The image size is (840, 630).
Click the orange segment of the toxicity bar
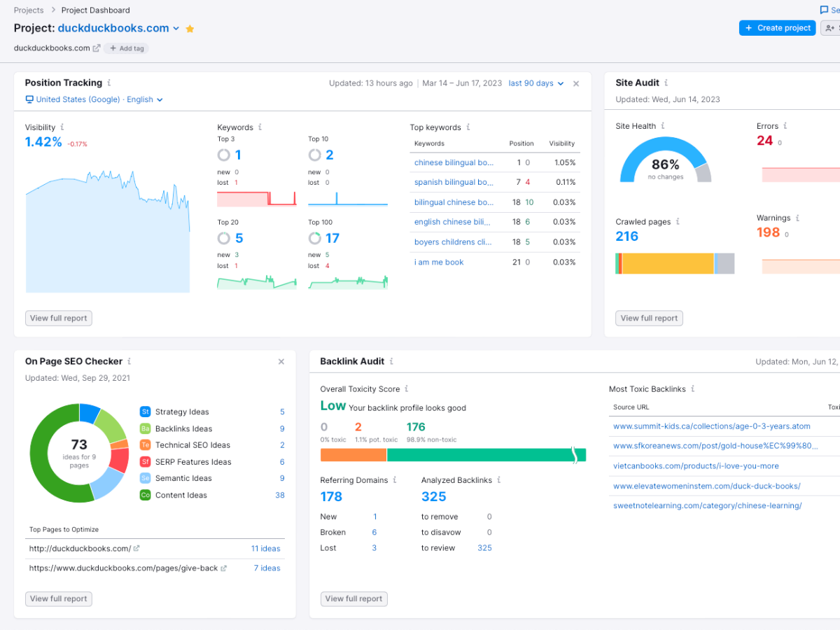click(353, 454)
